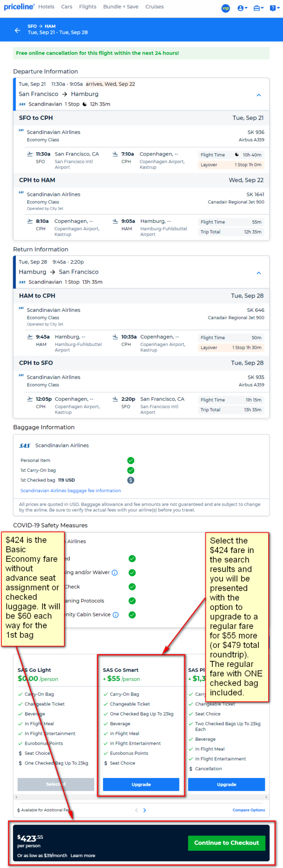Viewport: 283px width, 868px height.
Task: Open the Cruises menu item
Action: pyautogui.click(x=154, y=7)
